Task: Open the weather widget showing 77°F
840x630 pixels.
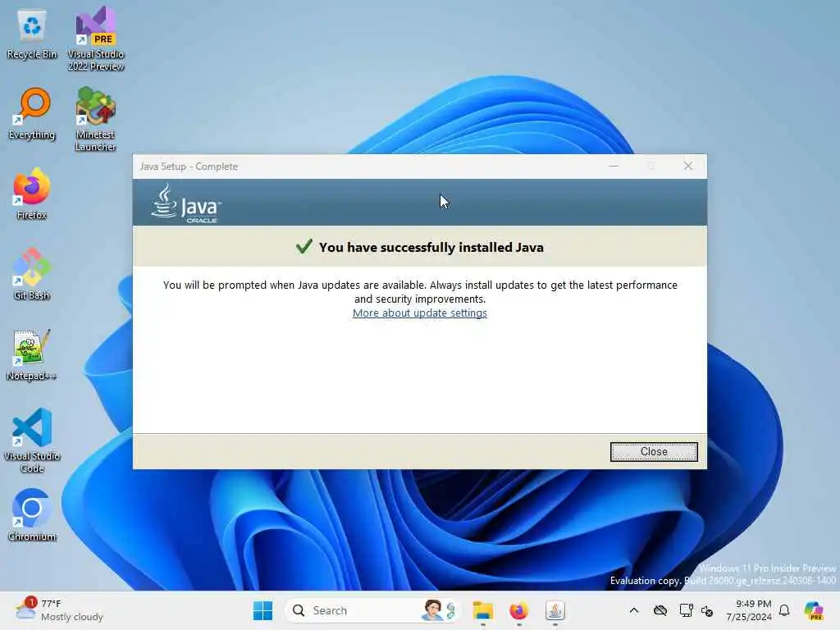Action: [59, 610]
